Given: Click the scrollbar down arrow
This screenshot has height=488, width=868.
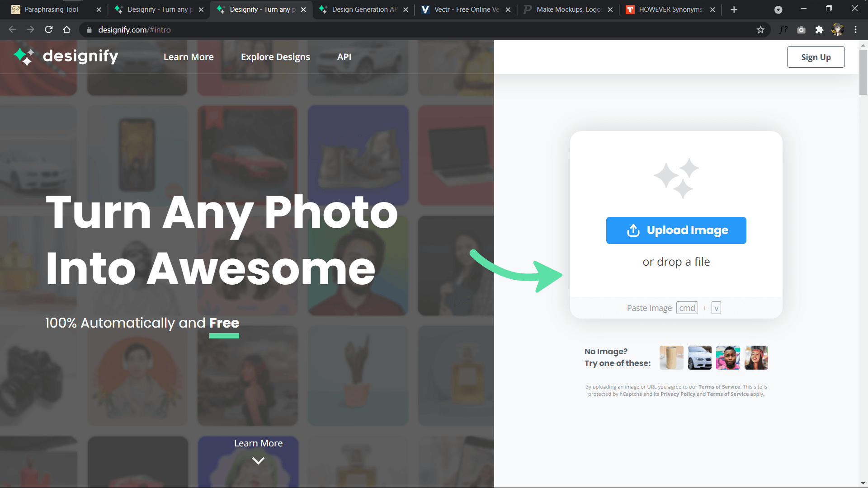Looking at the screenshot, I should tap(863, 483).
